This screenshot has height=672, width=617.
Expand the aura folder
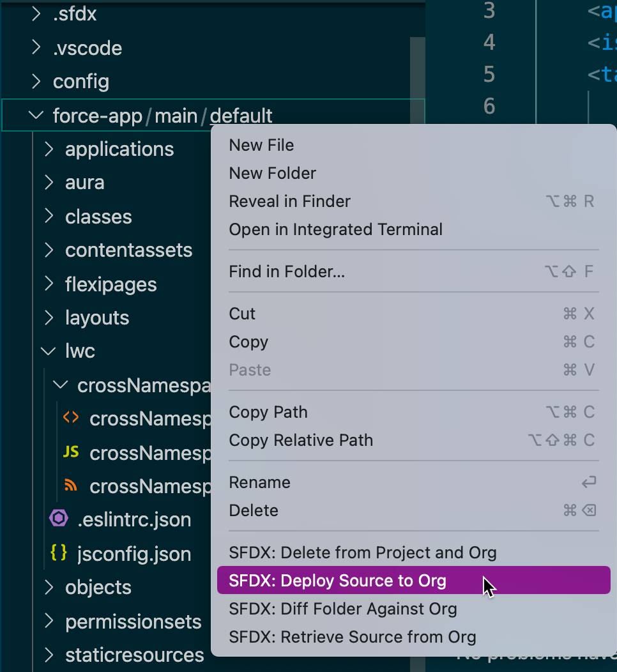pos(49,183)
